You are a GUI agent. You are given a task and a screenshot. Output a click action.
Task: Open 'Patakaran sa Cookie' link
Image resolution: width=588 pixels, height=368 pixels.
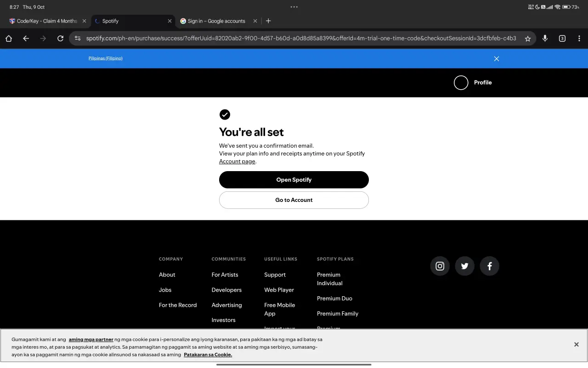coord(208,355)
